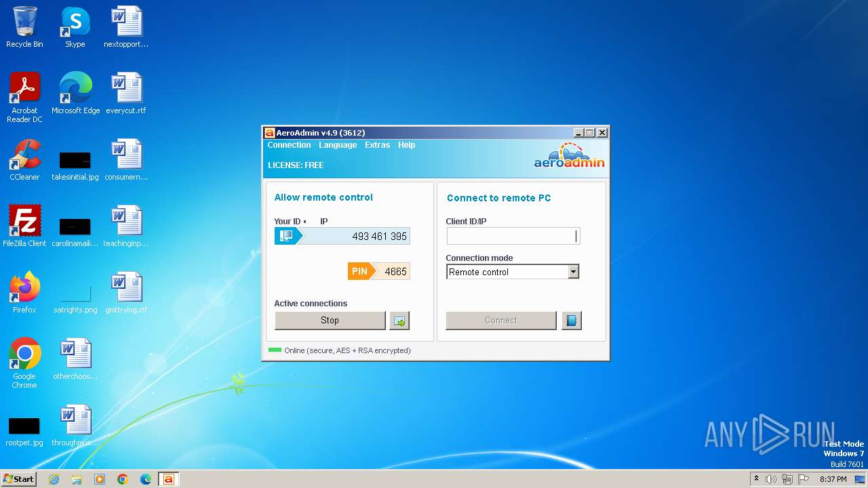Open the Extras menu

(377, 145)
